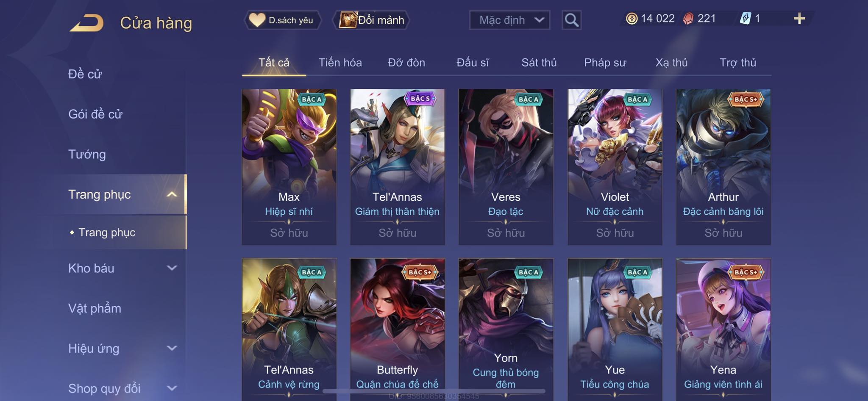Switch to the Sát thủ tab
868x401 pixels.
tap(539, 63)
